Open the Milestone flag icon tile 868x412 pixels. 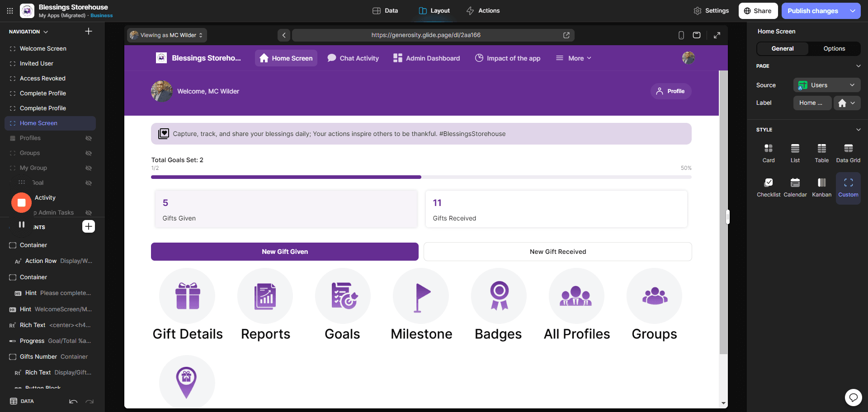(421, 296)
